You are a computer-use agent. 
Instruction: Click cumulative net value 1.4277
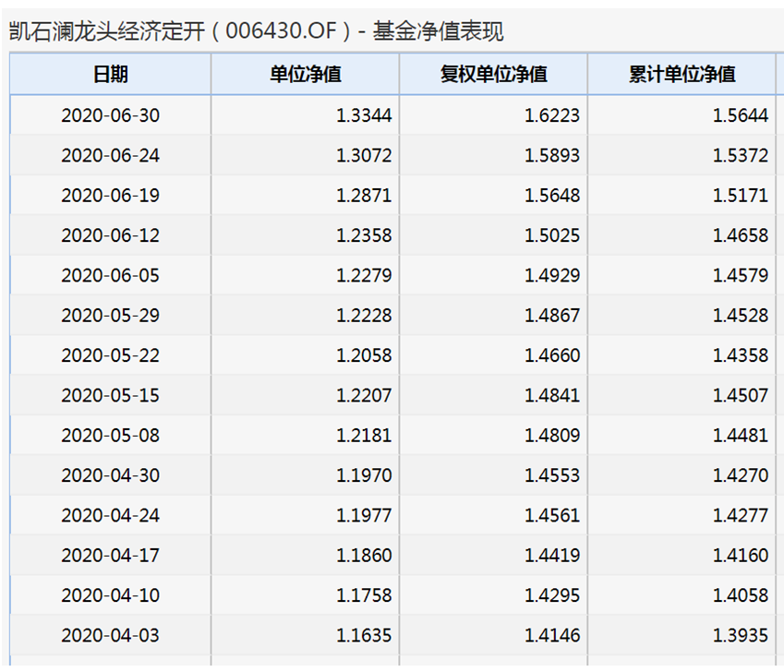click(x=741, y=515)
